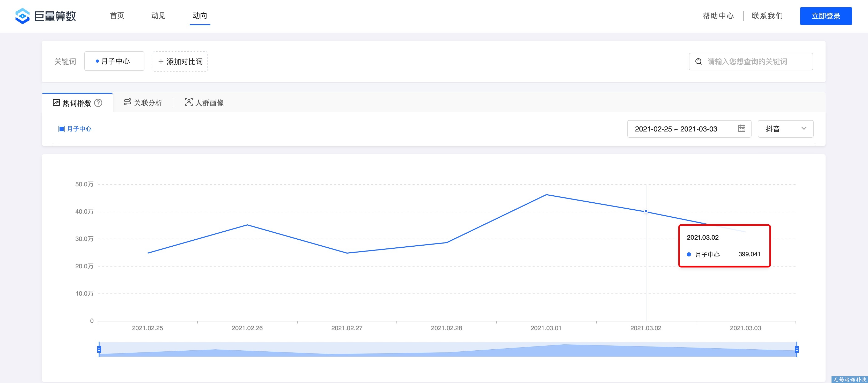Click the plus icon in 添加对比词
Viewport: 868px width, 383px height.
pyautogui.click(x=161, y=61)
